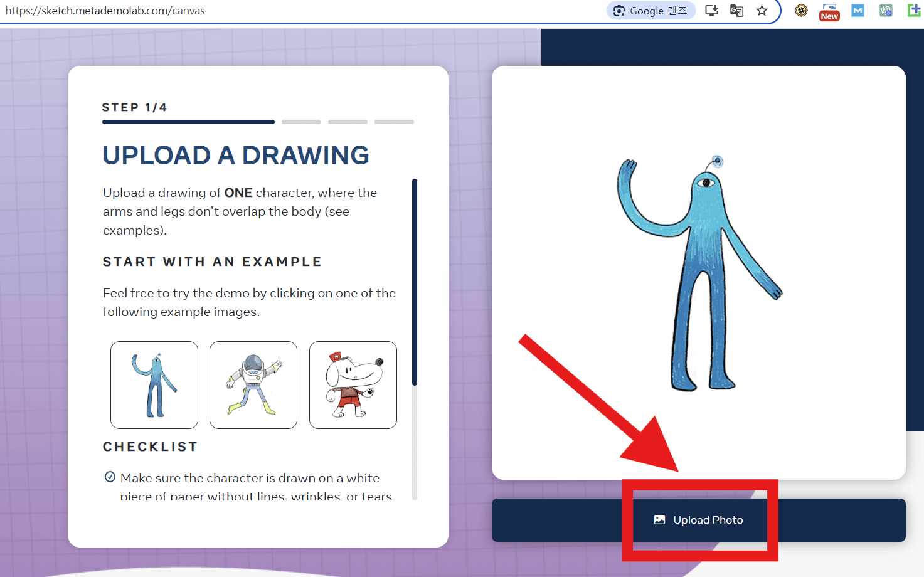Click the URL sketch.metademolab.com/canvas

coord(105,11)
